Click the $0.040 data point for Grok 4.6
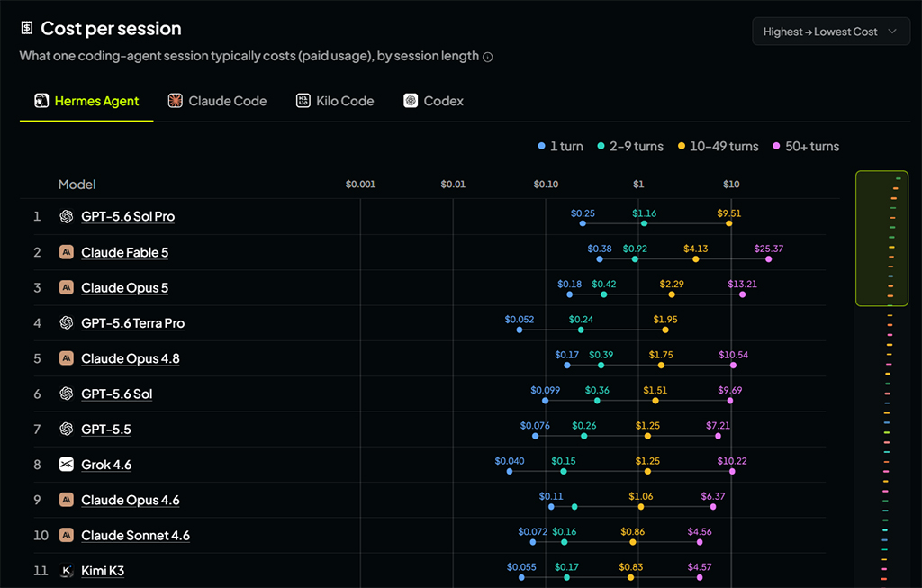 510,471
